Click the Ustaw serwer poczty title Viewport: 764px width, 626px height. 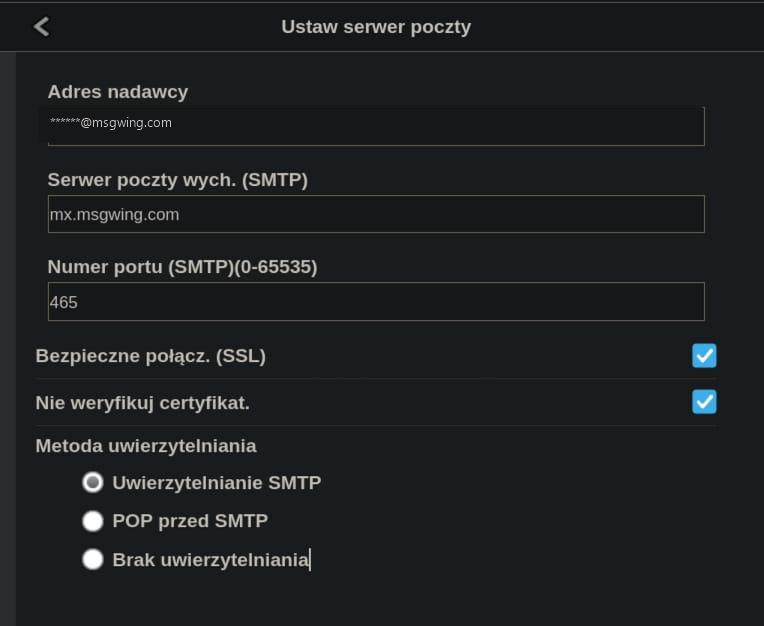pos(376,27)
